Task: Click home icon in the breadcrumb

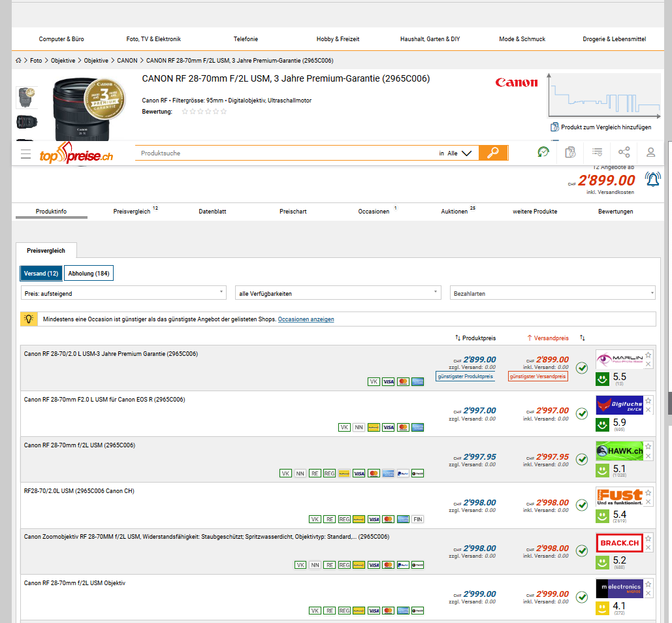Action: click(x=19, y=60)
